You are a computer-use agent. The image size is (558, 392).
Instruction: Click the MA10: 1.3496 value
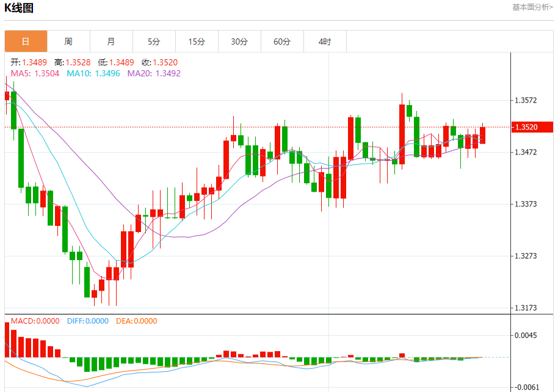coord(93,73)
